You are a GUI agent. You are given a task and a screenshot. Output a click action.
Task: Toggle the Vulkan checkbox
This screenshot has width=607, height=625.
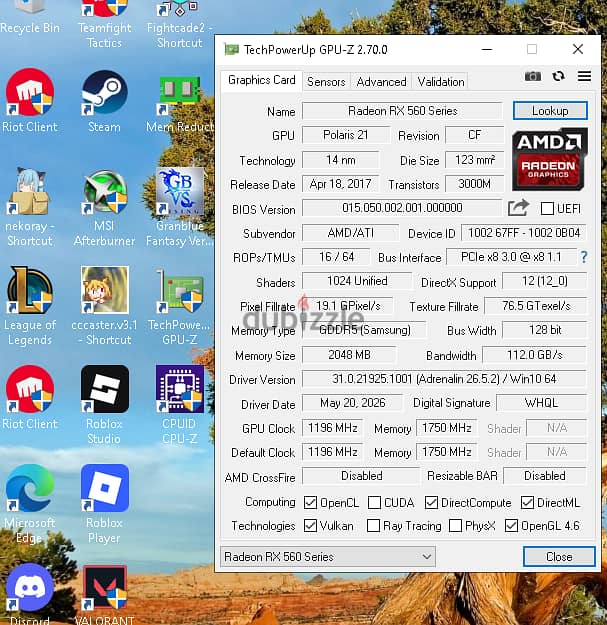(310, 526)
